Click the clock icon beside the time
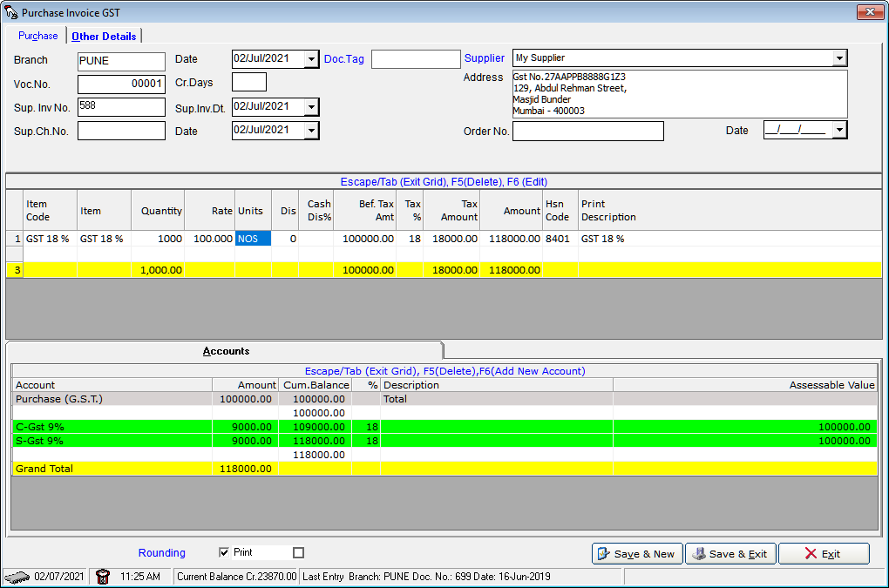Image resolution: width=889 pixels, height=588 pixels. point(103,577)
